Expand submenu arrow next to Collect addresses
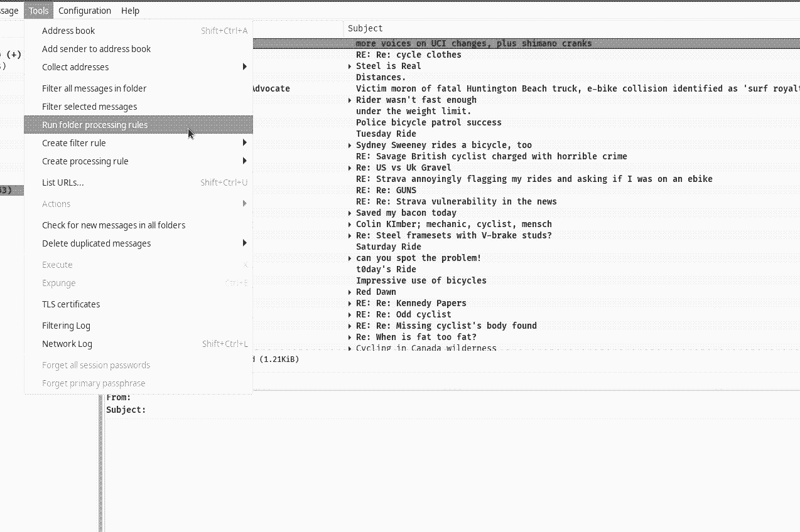This screenshot has width=800, height=532. [245, 67]
